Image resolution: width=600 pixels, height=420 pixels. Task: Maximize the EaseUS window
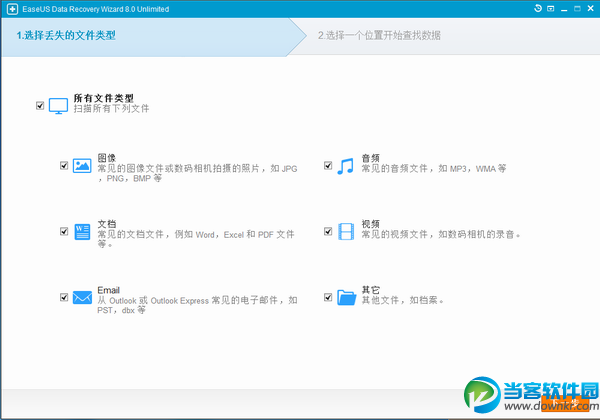(577, 9)
